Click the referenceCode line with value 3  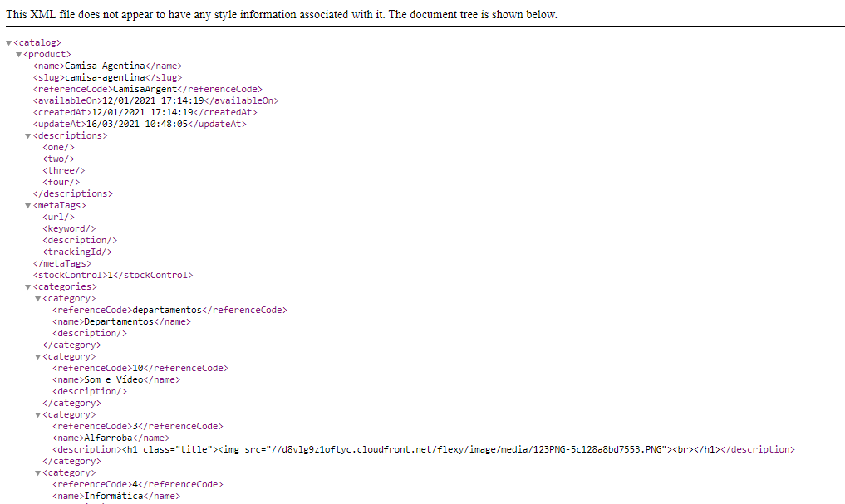pos(138,427)
